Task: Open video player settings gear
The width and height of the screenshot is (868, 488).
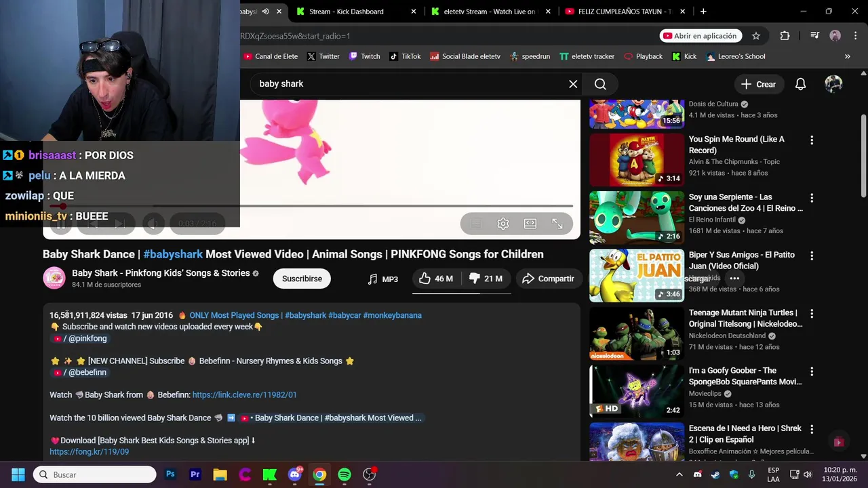Action: [x=503, y=224]
